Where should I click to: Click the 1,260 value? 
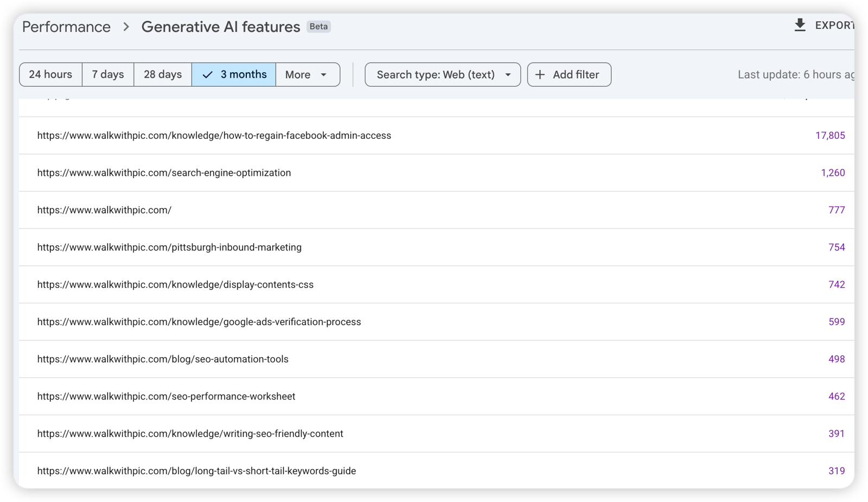[833, 173]
